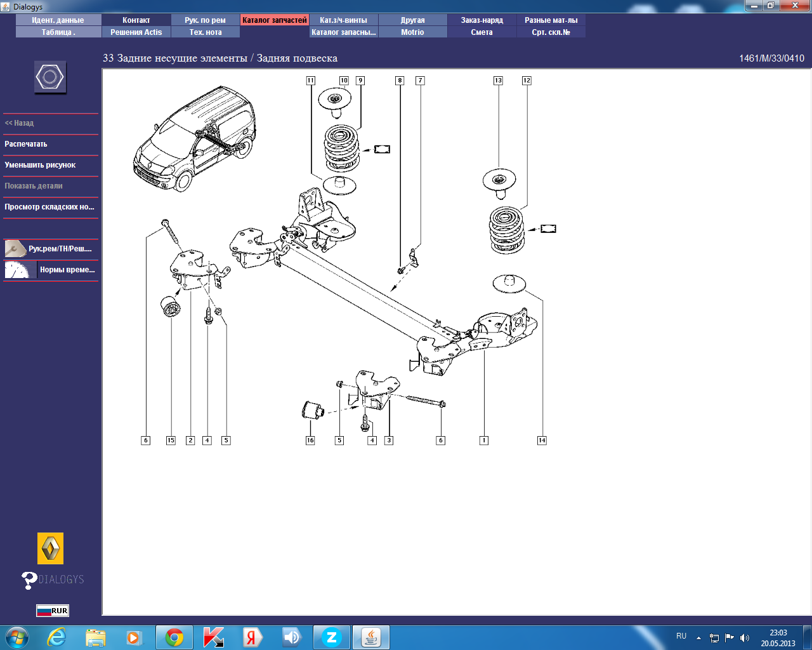
Task: Open Yandex taskbar icon
Action: pyautogui.click(x=252, y=637)
